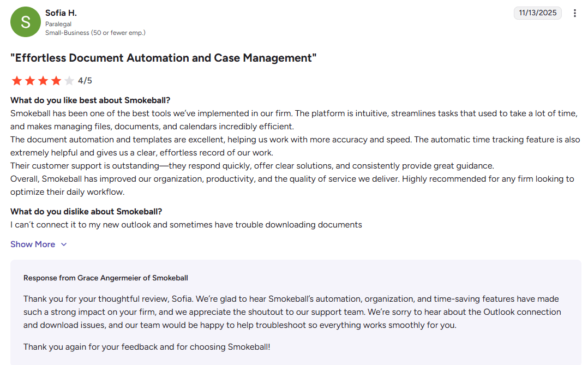Image resolution: width=588 pixels, height=365 pixels.
Task: Open reviewer name Sofia H.
Action: click(61, 13)
